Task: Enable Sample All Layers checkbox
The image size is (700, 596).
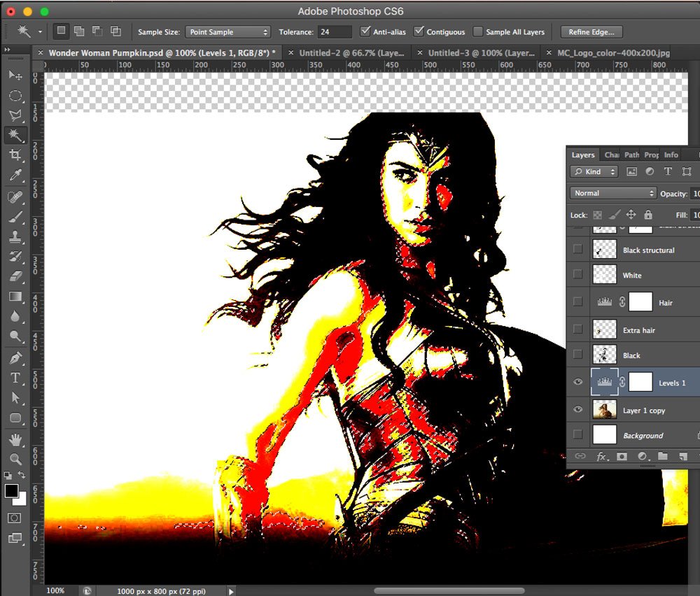Action: click(478, 31)
